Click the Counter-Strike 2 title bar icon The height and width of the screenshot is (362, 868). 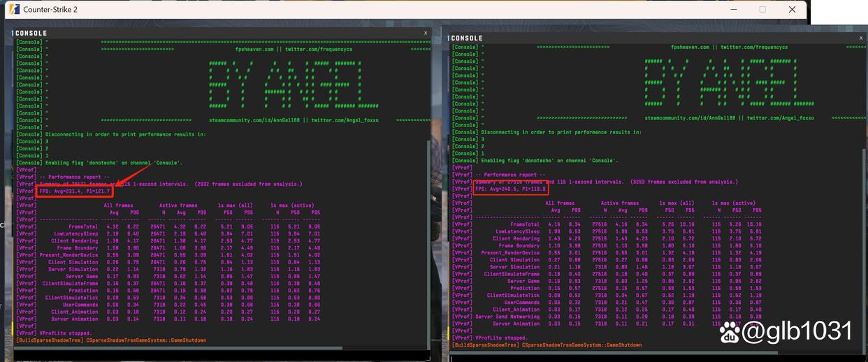pyautogui.click(x=14, y=10)
